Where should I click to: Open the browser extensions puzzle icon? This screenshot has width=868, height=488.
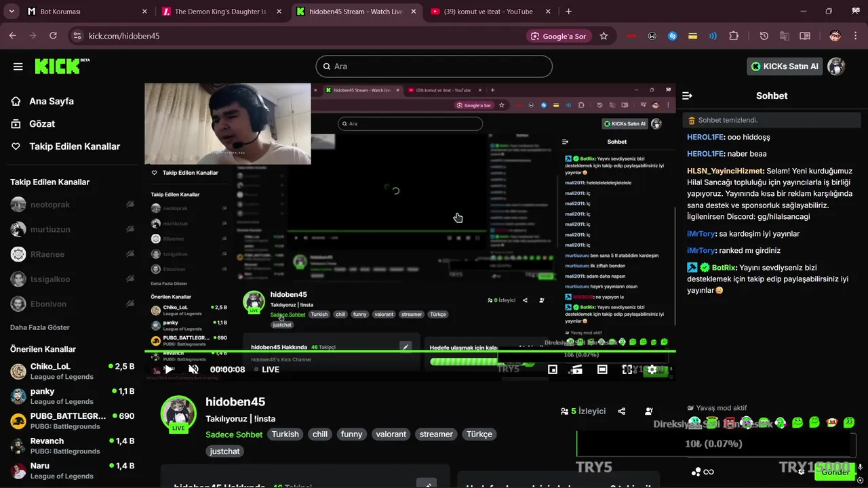click(734, 36)
